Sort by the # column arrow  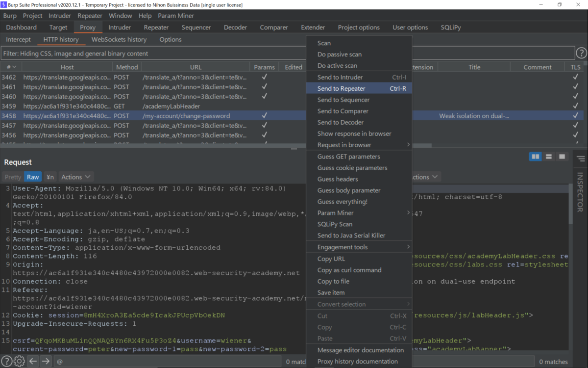coord(14,67)
